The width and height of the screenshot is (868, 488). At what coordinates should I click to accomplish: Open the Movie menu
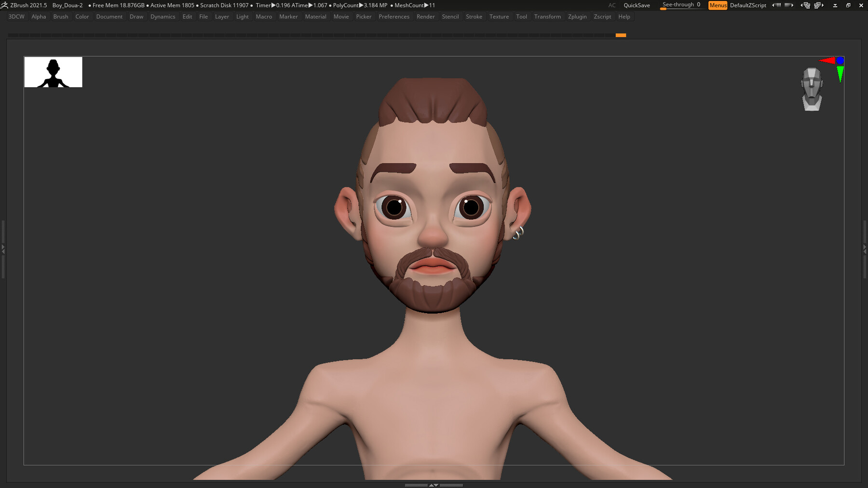[x=341, y=16]
